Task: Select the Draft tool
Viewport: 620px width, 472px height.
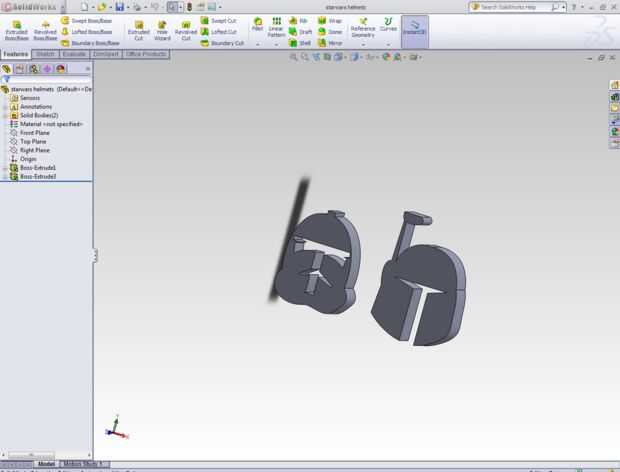Action: [301, 32]
